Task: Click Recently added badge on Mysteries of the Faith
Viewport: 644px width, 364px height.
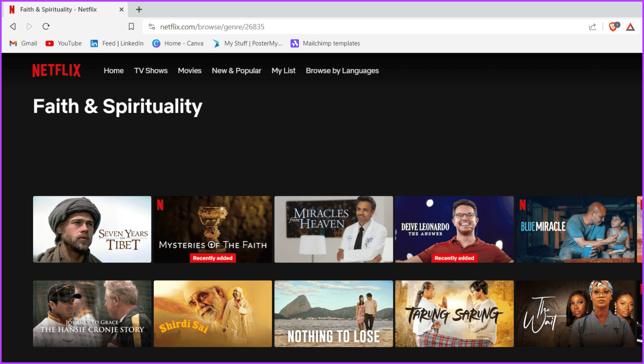Action: point(213,258)
